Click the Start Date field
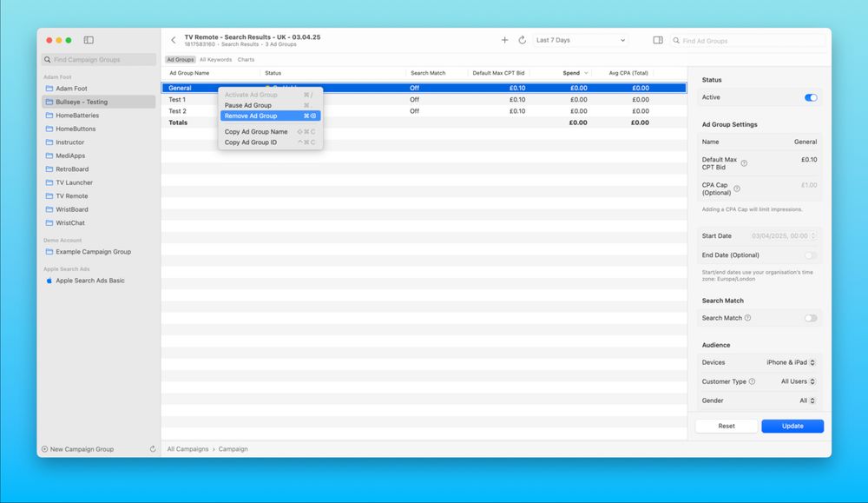Image resolution: width=868 pixels, height=503 pixels. 780,236
